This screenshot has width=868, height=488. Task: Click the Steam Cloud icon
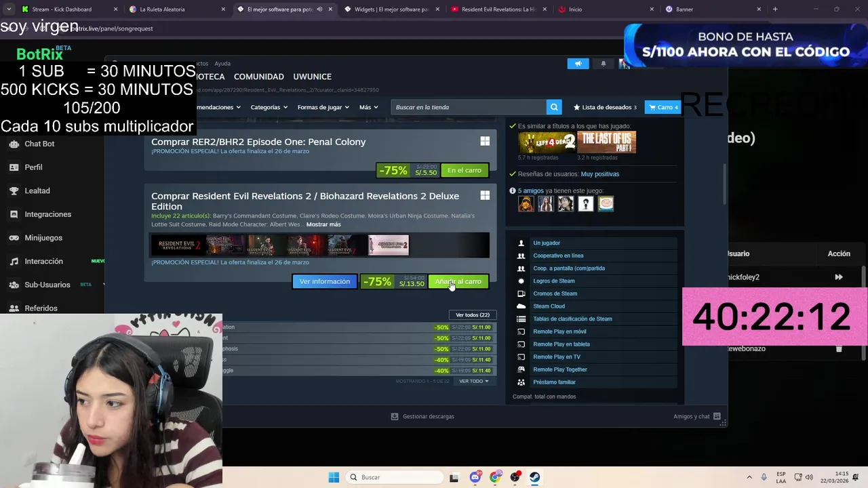tap(521, 306)
